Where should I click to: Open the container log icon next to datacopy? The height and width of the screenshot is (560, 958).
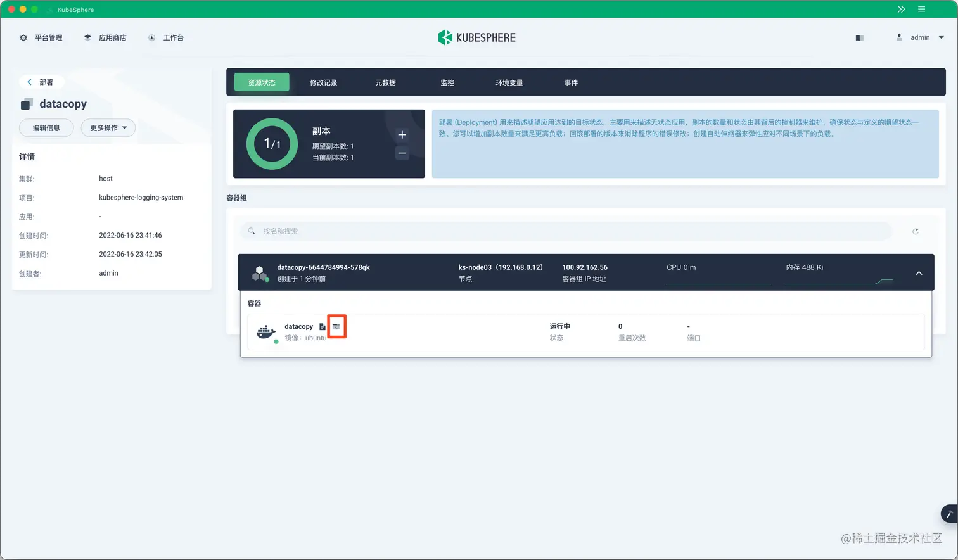[x=323, y=327]
